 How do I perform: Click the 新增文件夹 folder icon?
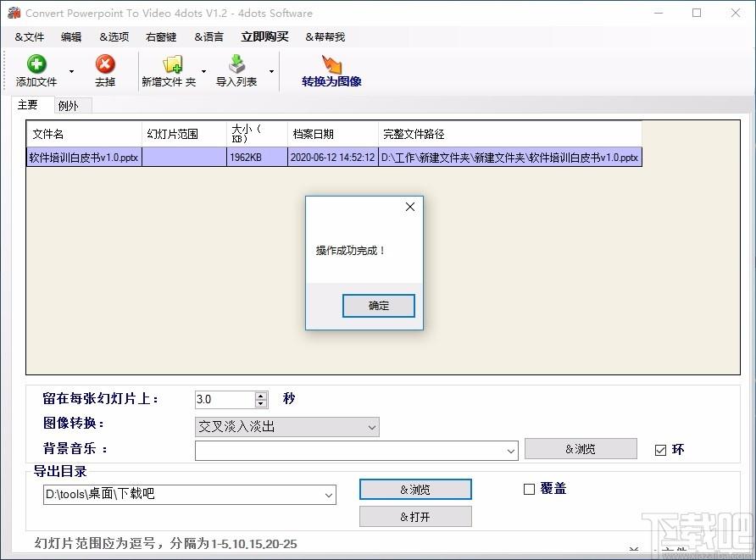[172, 64]
